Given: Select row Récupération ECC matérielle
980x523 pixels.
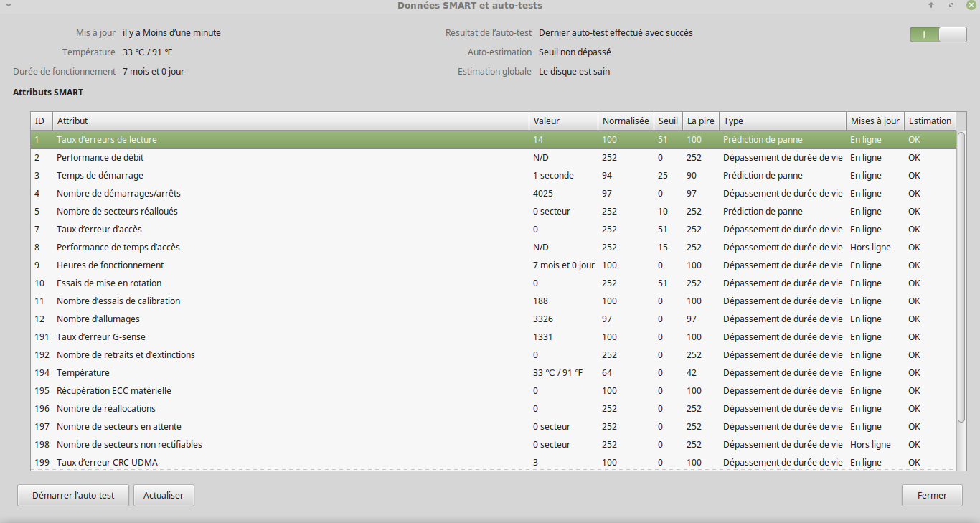Looking at the screenshot, I should [493, 390].
